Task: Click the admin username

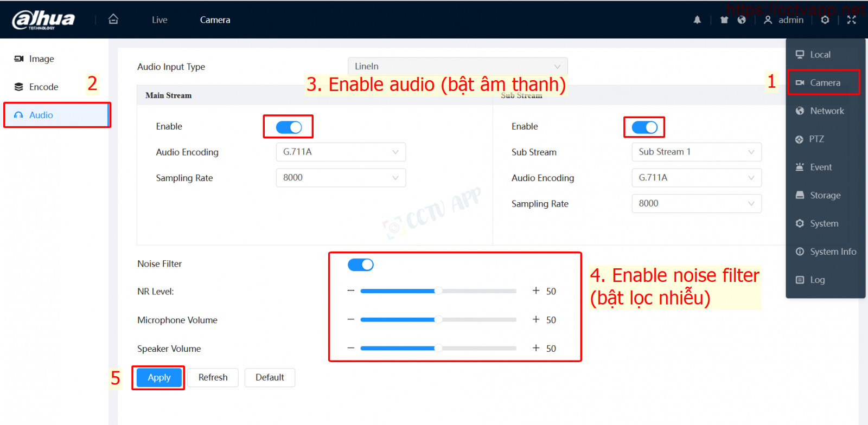Action: click(x=791, y=20)
